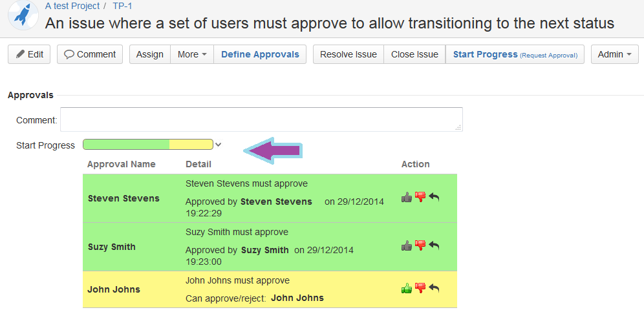This screenshot has height=310, width=644.
Task: Click Start Progress request approval button
Action: 515,54
